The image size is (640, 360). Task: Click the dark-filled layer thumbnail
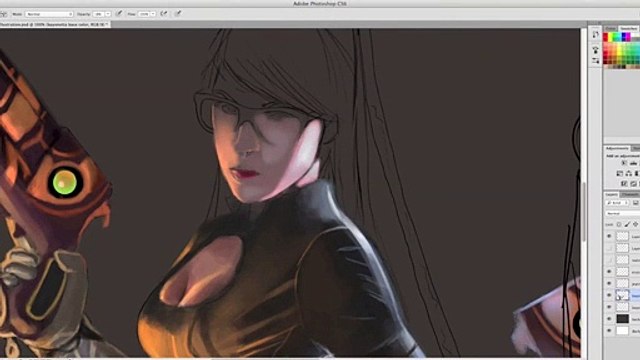point(622,319)
